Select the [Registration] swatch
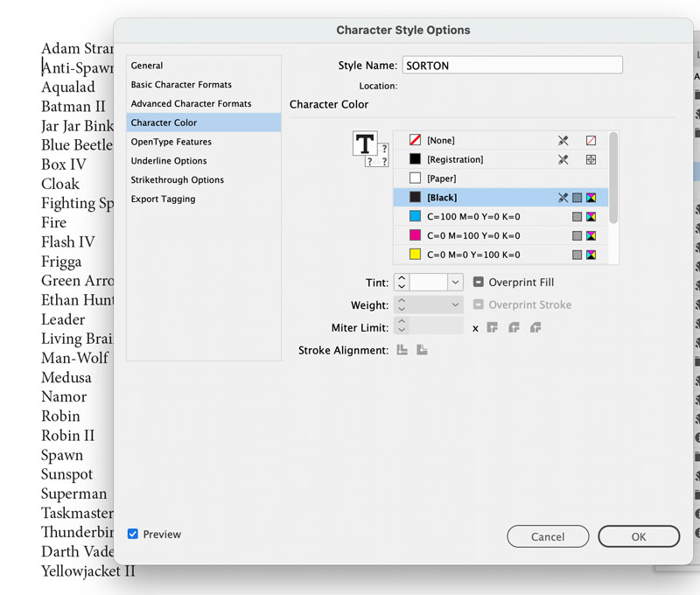 pyautogui.click(x=500, y=160)
